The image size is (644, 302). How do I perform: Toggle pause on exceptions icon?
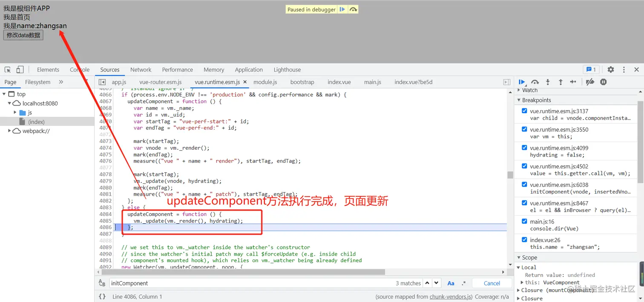[604, 82]
